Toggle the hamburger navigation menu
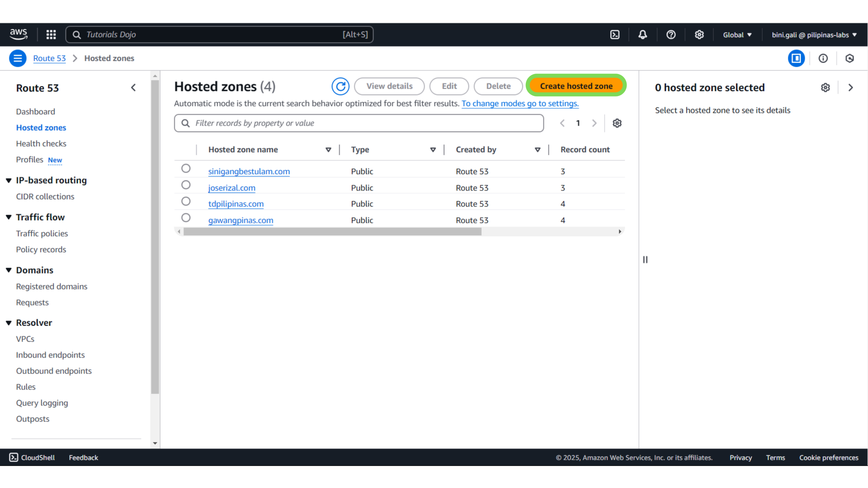 [18, 58]
